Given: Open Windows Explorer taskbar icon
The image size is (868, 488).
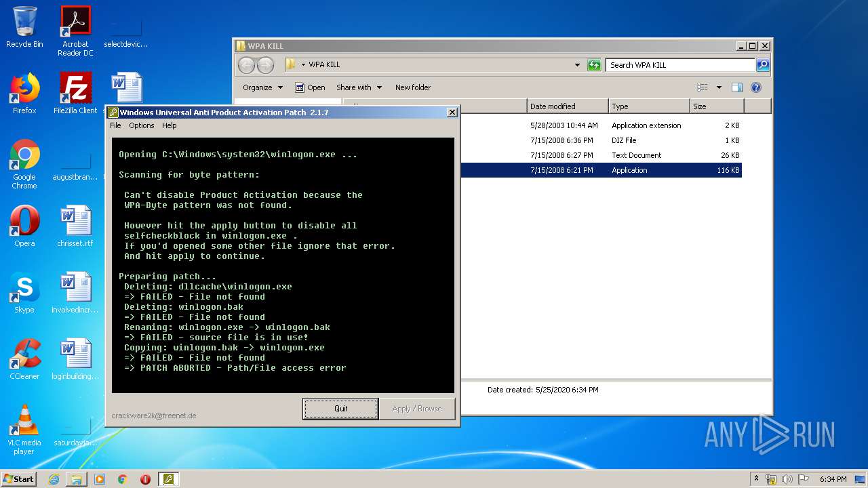Looking at the screenshot, I should pyautogui.click(x=77, y=479).
